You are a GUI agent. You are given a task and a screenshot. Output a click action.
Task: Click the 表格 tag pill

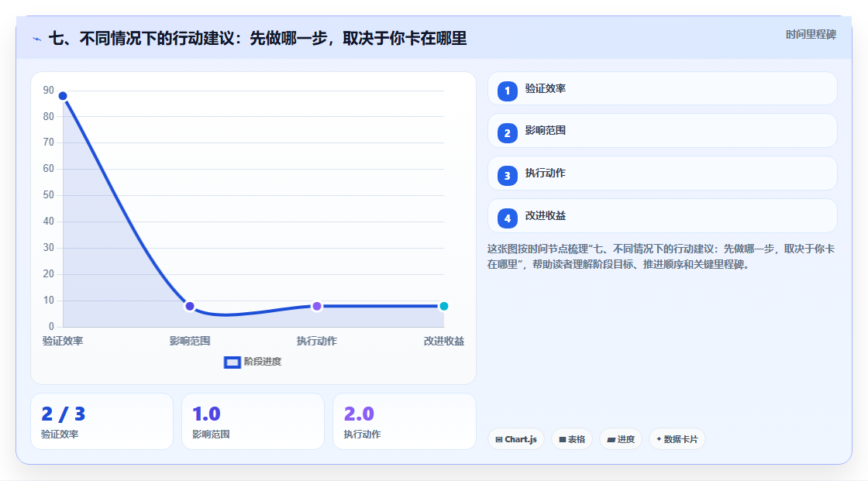coord(572,439)
